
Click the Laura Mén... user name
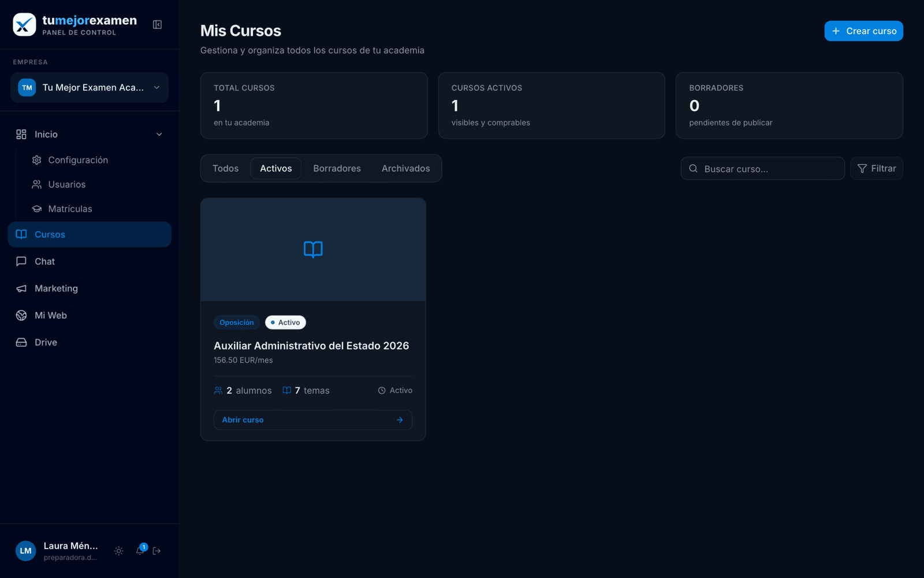point(70,546)
